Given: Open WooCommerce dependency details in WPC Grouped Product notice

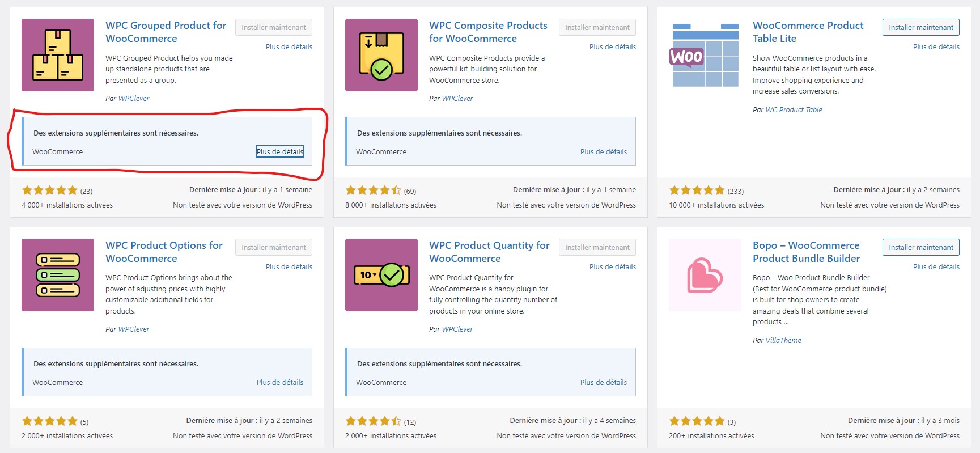Looking at the screenshot, I should [280, 151].
